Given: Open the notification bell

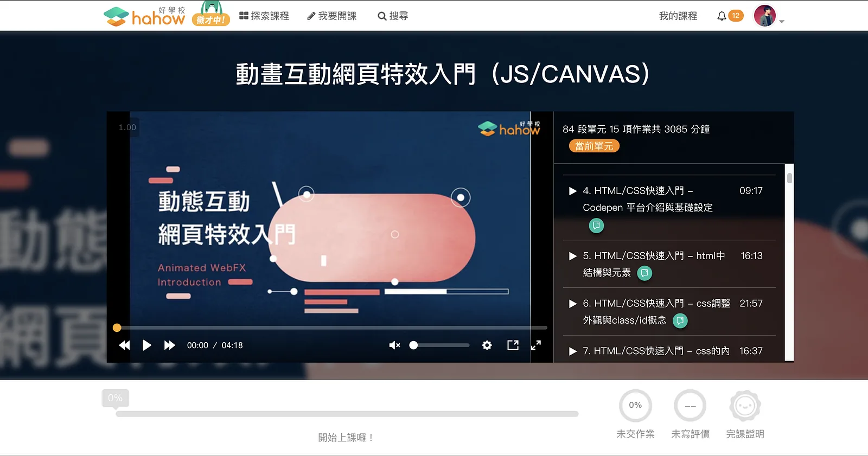Looking at the screenshot, I should tap(722, 16).
